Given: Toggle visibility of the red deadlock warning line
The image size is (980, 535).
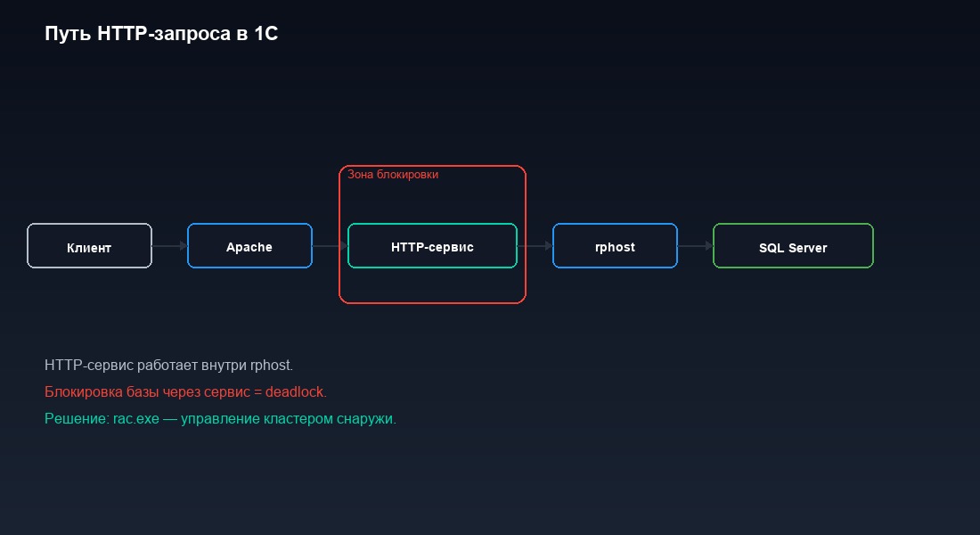Looking at the screenshot, I should (186, 391).
